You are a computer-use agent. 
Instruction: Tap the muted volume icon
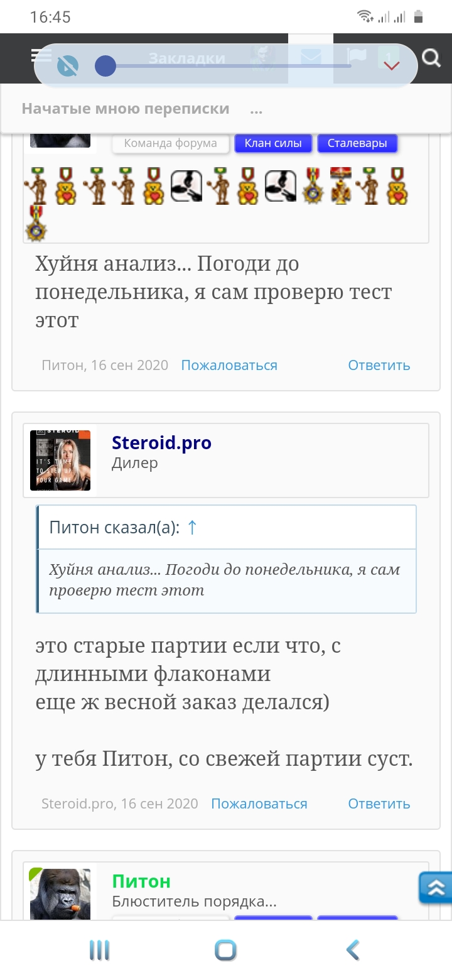coord(68,65)
